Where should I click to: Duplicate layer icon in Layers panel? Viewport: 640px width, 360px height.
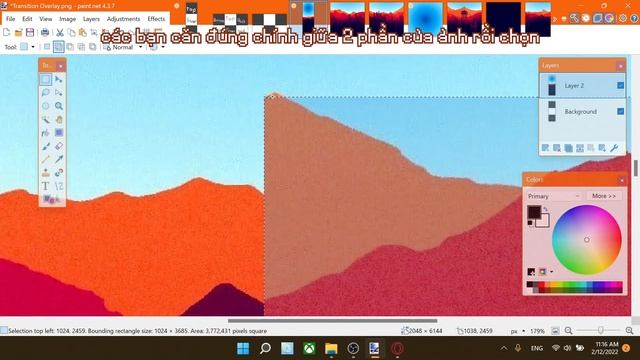point(569,148)
